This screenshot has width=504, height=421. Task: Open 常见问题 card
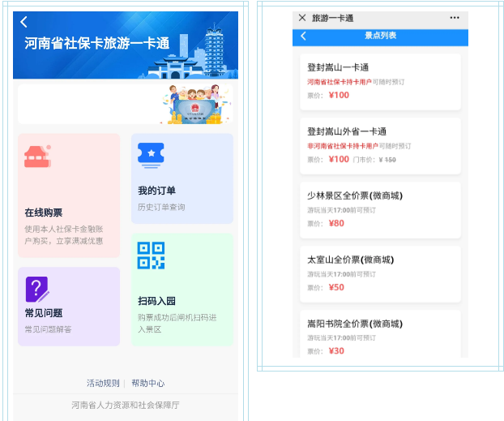69,307
